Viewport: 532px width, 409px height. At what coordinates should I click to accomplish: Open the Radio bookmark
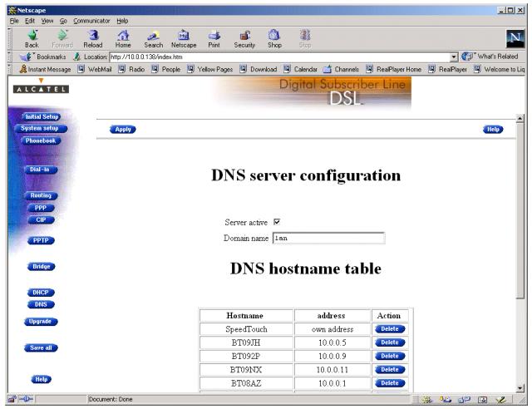131,69
